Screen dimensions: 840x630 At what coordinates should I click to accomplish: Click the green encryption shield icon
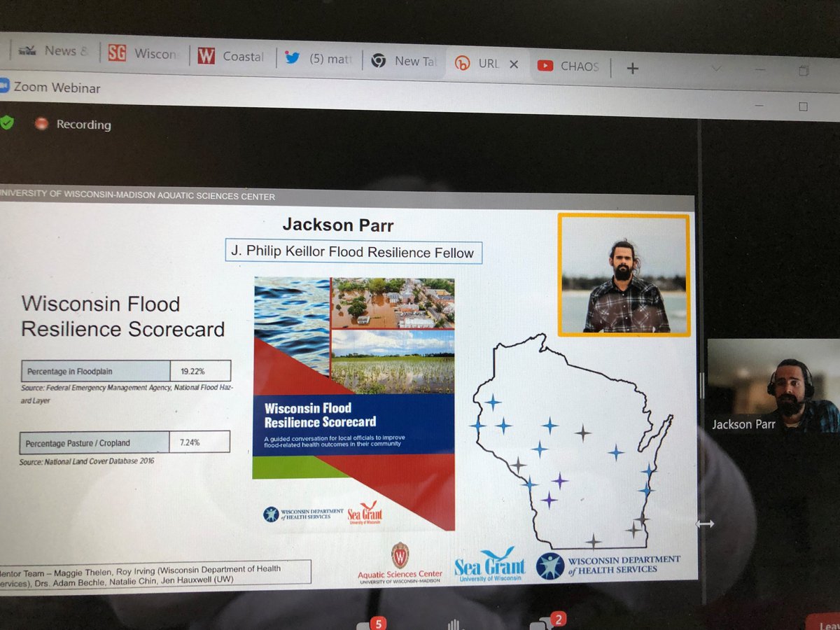6,122
